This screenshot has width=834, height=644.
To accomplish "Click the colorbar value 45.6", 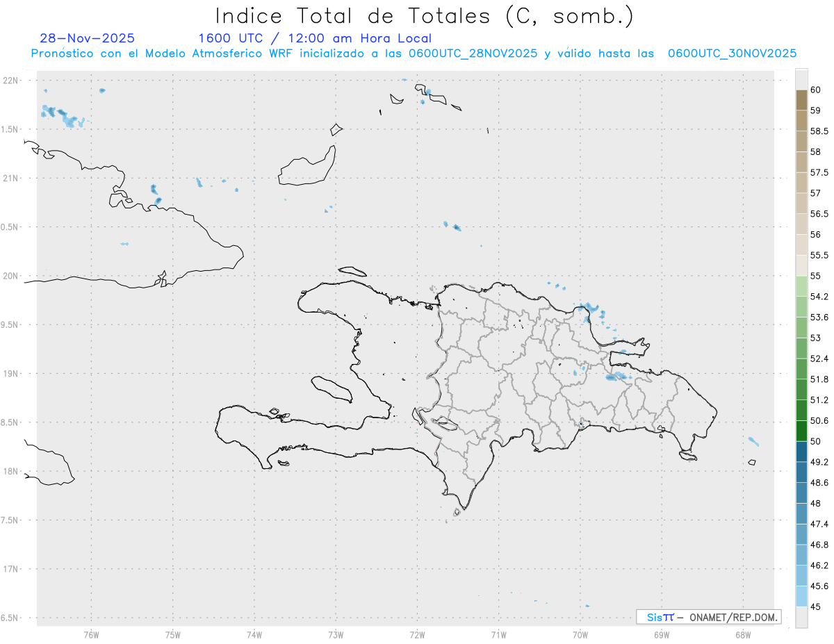I will pos(819,586).
